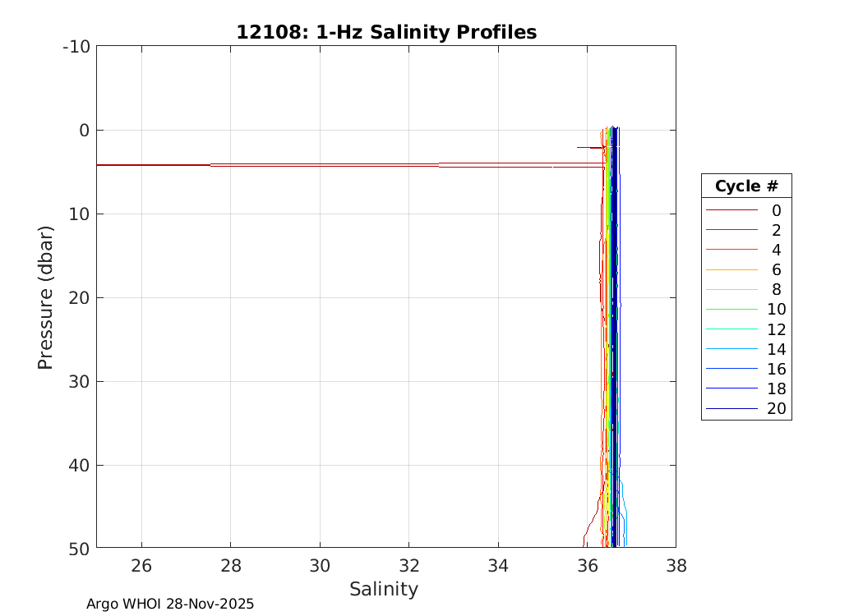
Task: Select the x-axis tick label 32
Action: pos(408,566)
